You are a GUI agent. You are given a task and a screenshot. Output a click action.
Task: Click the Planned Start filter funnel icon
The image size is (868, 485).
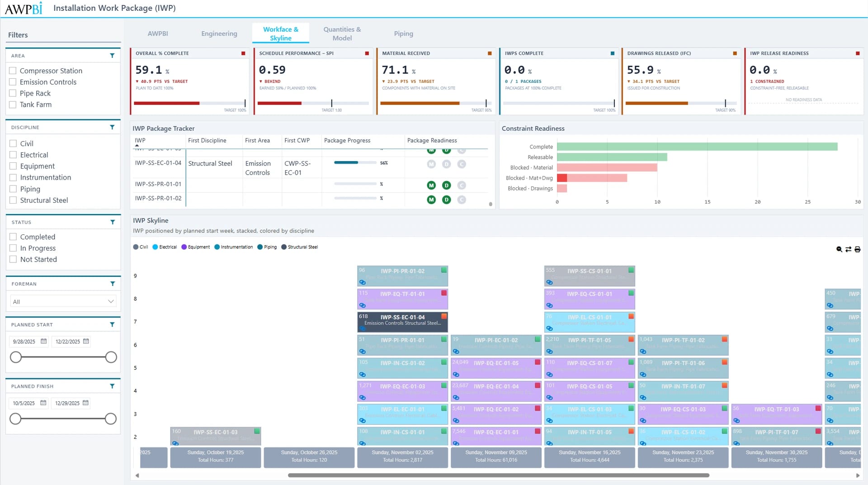(x=112, y=324)
